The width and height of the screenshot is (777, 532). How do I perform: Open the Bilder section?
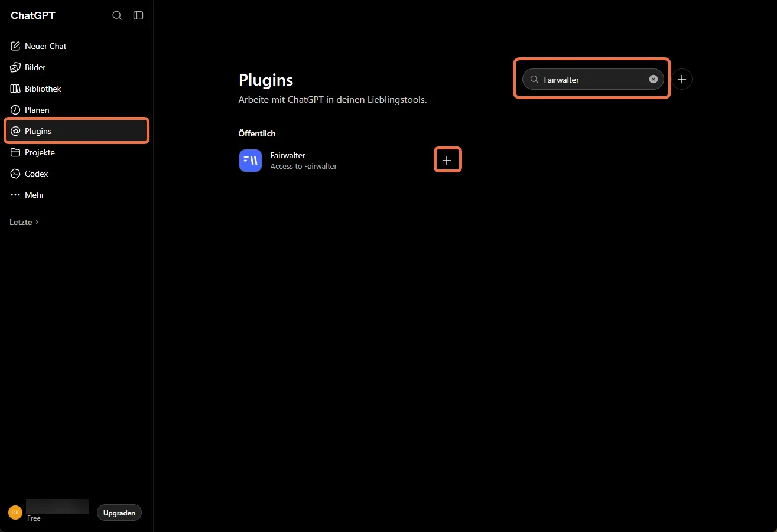pos(77,67)
